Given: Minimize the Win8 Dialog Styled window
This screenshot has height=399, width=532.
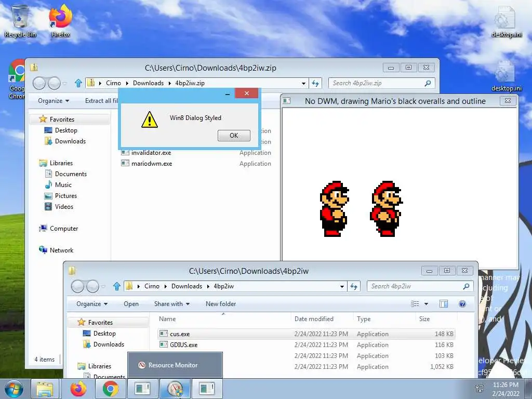Looking at the screenshot, I should (228, 94).
